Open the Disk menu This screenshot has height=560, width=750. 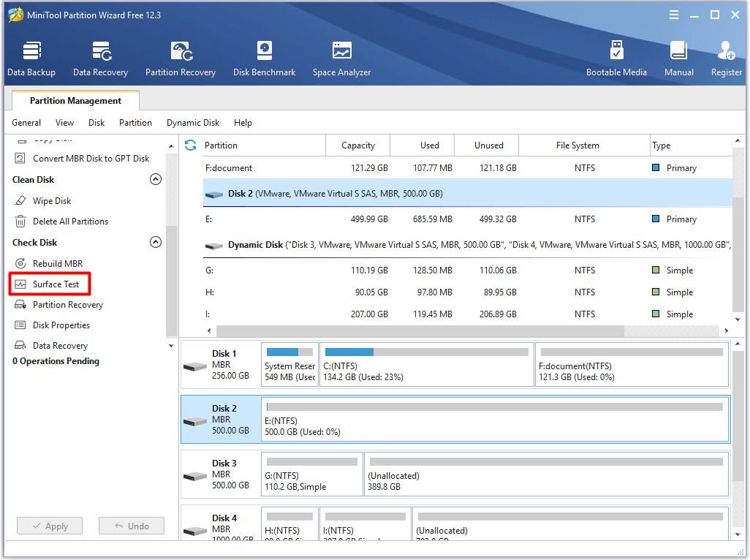pyautogui.click(x=96, y=122)
